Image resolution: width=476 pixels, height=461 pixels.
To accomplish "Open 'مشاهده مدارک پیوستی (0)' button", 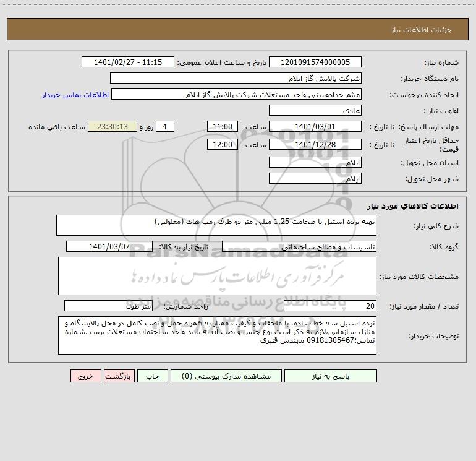I will [226, 376].
